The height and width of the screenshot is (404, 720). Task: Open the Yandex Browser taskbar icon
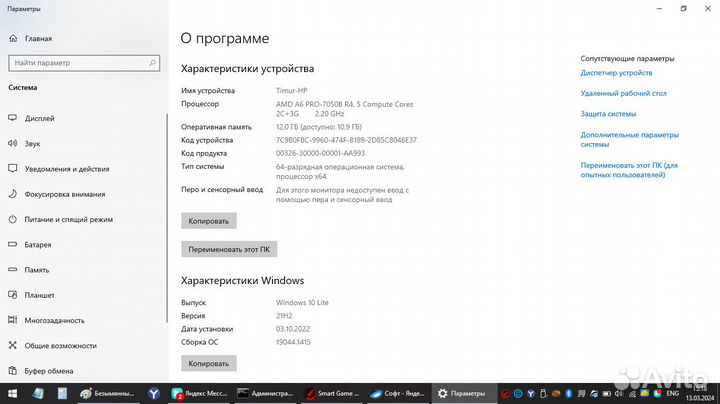[x=154, y=393]
